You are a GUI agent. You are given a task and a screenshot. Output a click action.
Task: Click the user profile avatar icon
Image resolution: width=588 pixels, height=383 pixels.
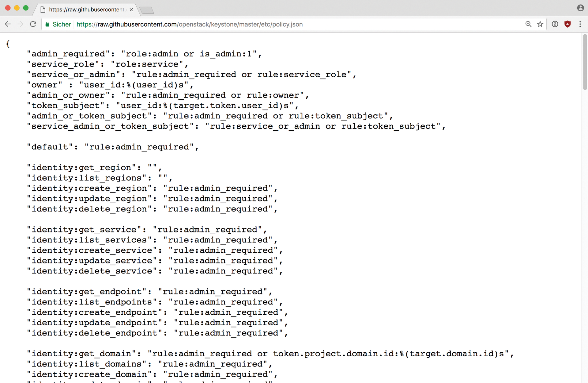(580, 8)
